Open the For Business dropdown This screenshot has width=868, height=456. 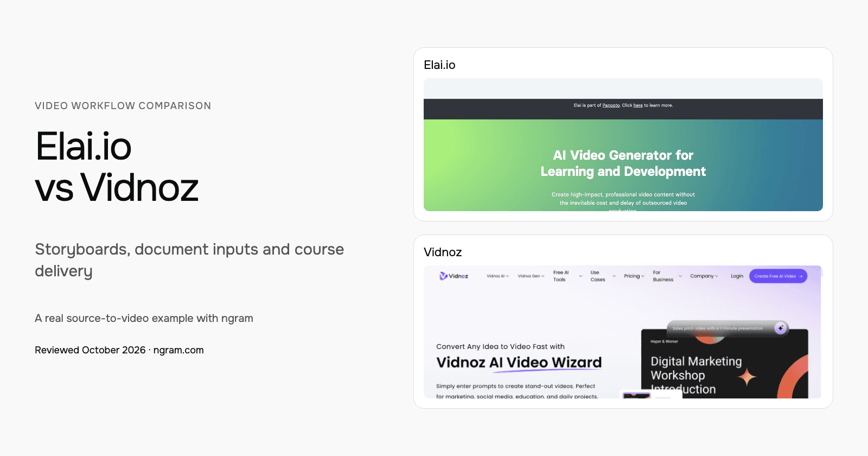point(667,276)
